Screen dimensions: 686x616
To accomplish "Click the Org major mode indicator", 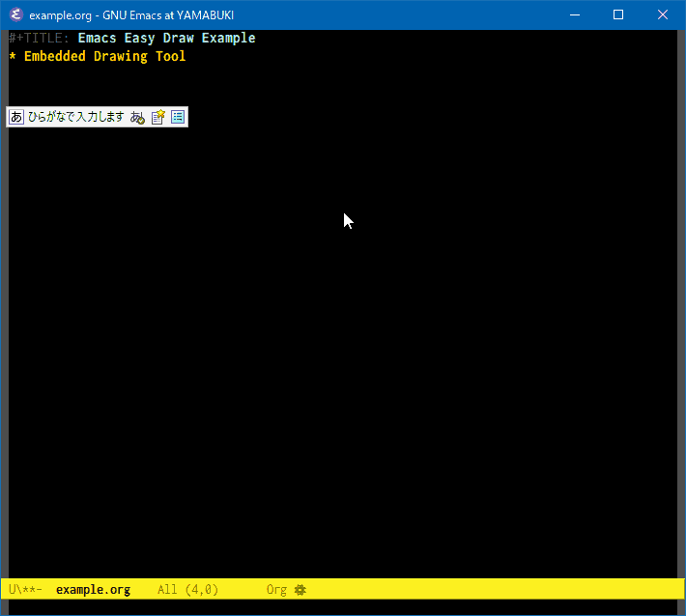I will pos(276,590).
